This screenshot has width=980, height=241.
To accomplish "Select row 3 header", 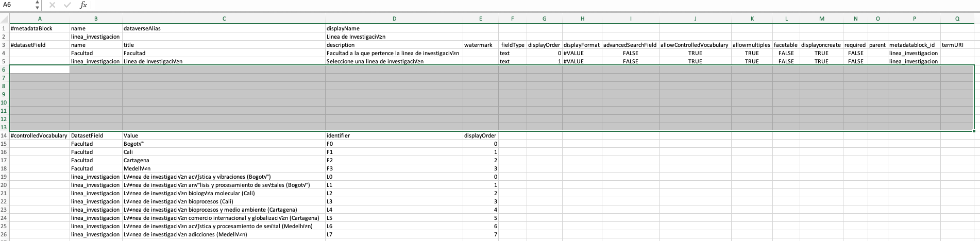I will 4,45.
